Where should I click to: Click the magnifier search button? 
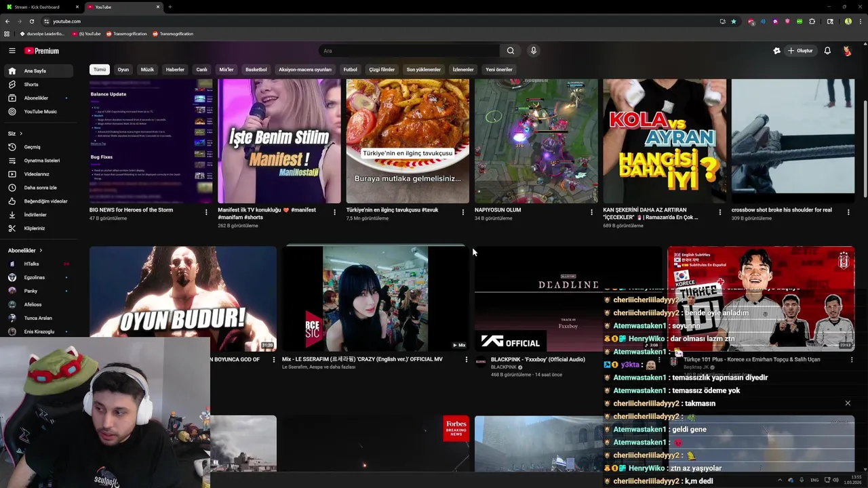(511, 51)
